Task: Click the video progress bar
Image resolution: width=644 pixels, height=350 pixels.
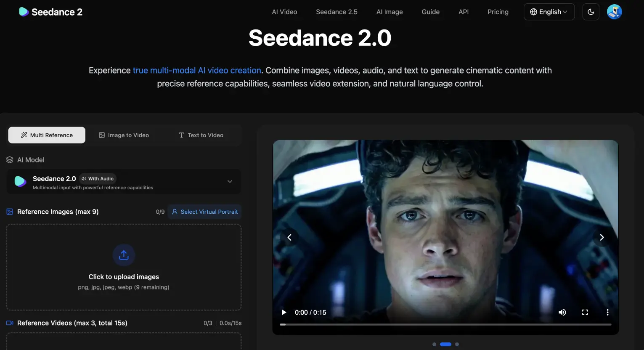Action: coord(445,324)
